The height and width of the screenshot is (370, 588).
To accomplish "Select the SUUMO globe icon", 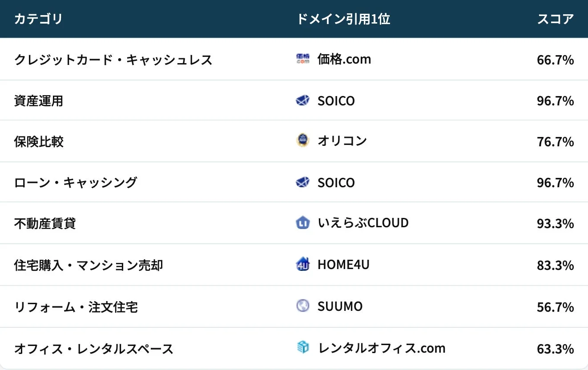I will (x=302, y=306).
